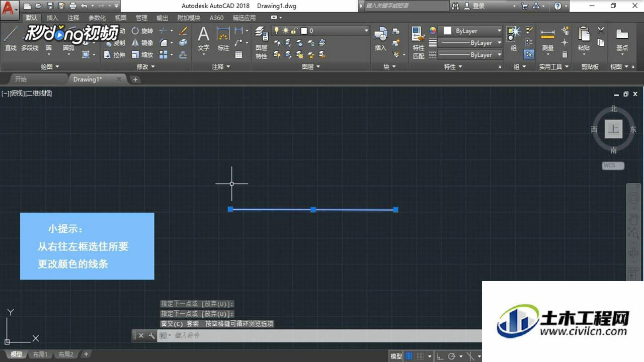
Task: Click the Pan hand icon in navigation bar
Action: coord(633,219)
